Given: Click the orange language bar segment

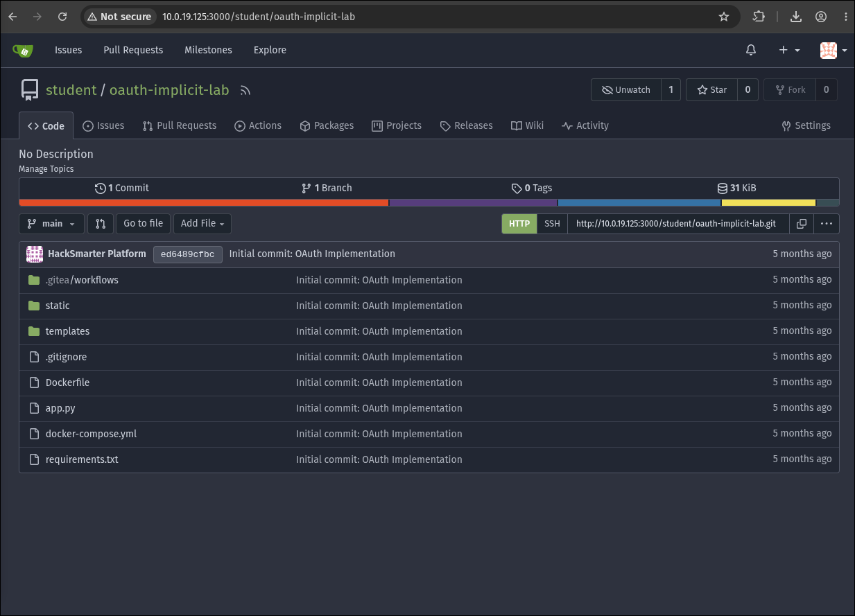Looking at the screenshot, I should coord(204,203).
